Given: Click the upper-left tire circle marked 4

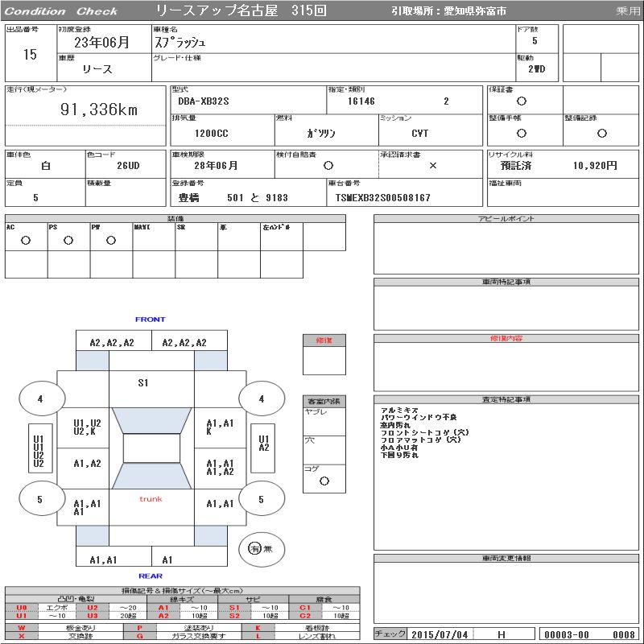Looking at the screenshot, I should click(39, 398).
